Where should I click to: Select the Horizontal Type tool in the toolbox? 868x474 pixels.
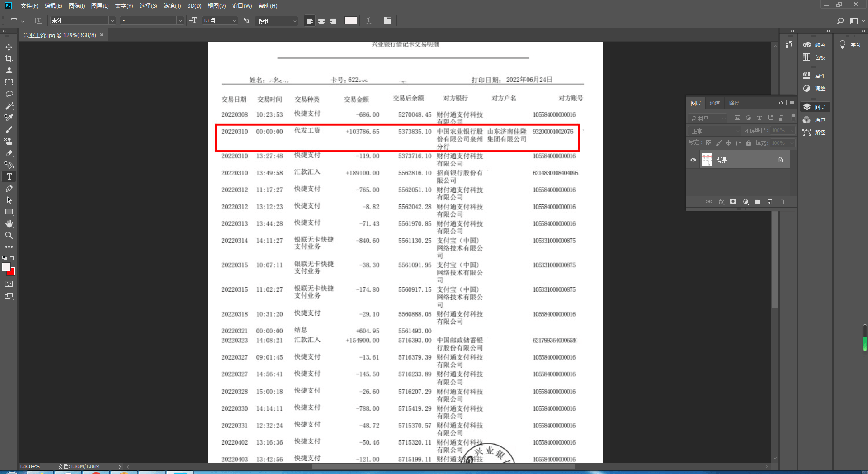click(9, 176)
